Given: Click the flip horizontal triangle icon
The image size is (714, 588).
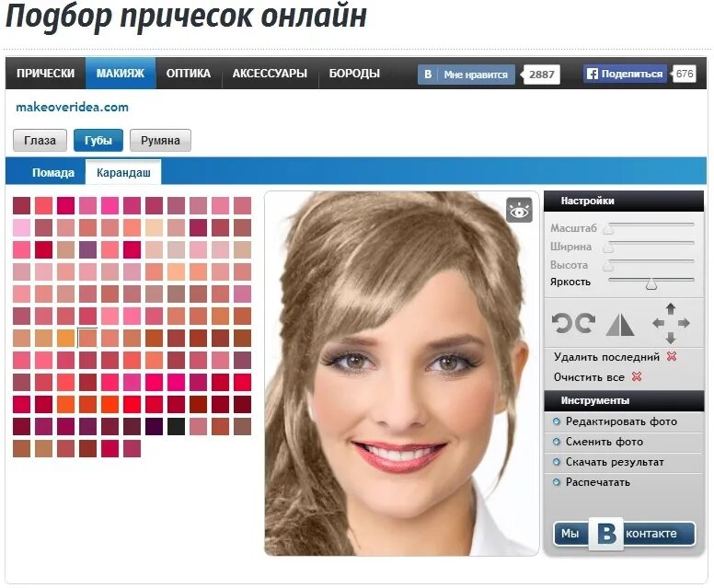Looking at the screenshot, I should 620,324.
